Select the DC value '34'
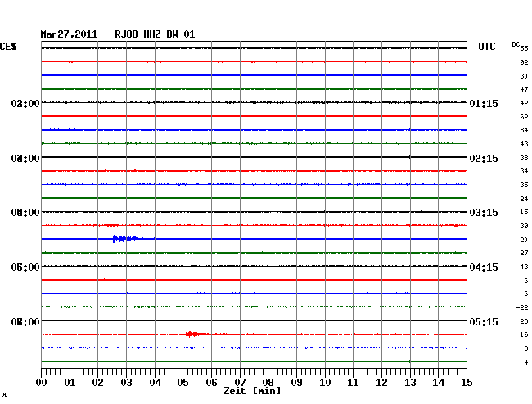532x404 pixels. click(524, 171)
